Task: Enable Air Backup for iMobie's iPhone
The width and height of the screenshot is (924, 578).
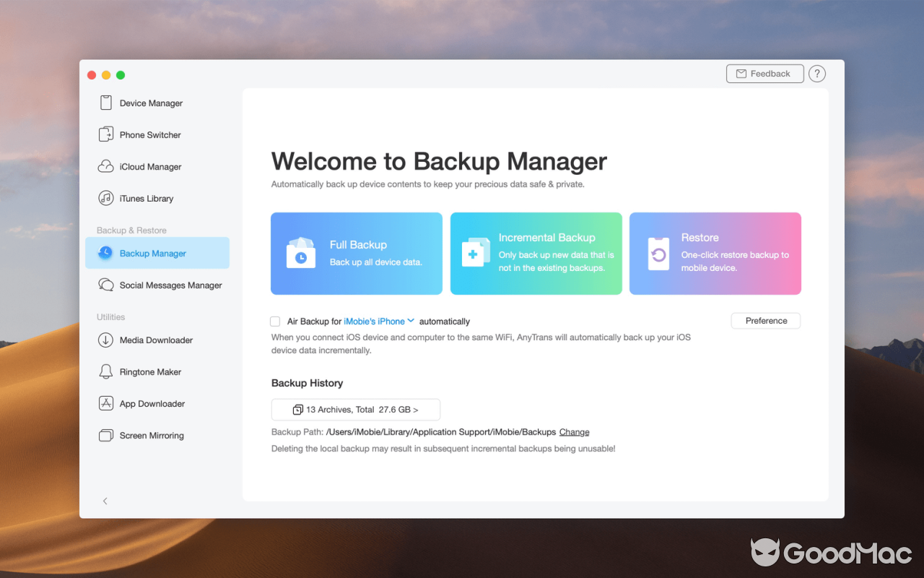Action: coord(274,321)
